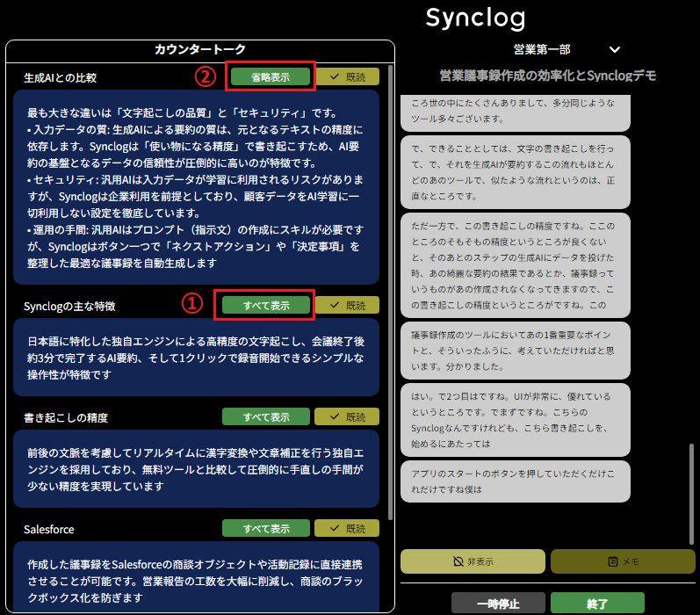
Task: Click すべて表示 for 書き起こしの精度
Action: click(266, 416)
